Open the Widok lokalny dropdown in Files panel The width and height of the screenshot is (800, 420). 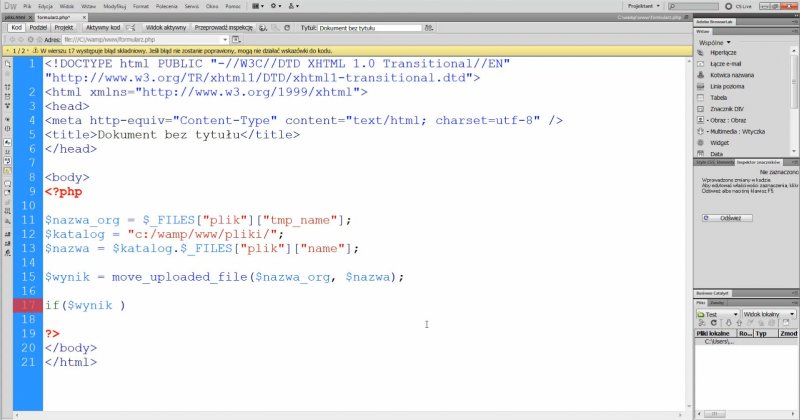point(768,314)
